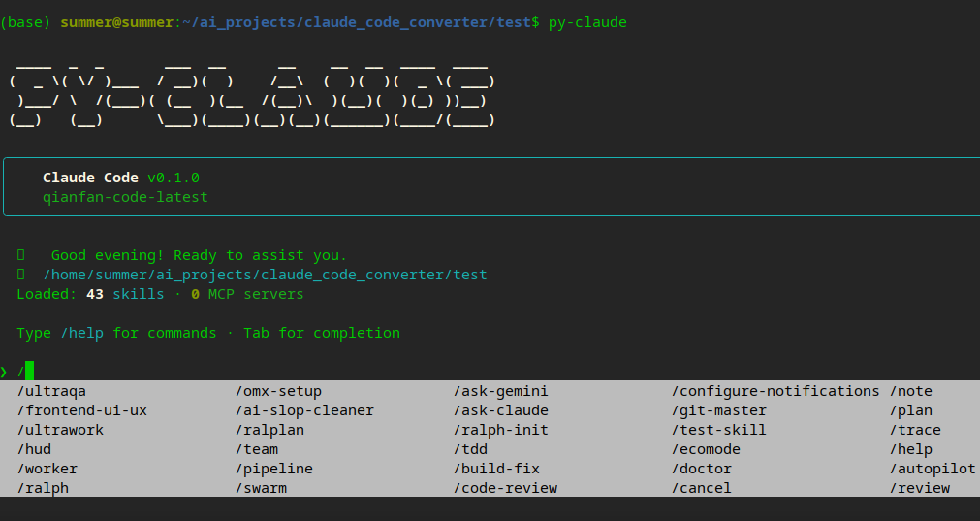Choose /worker from the suggestions
Screen dimensions: 980x521
tap(47, 469)
